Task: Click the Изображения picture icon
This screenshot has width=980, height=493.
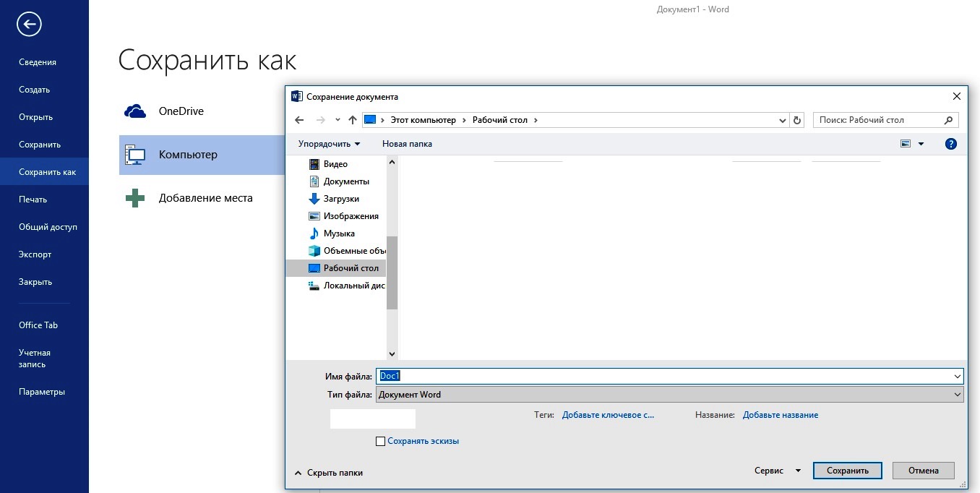Action: pyautogui.click(x=314, y=216)
